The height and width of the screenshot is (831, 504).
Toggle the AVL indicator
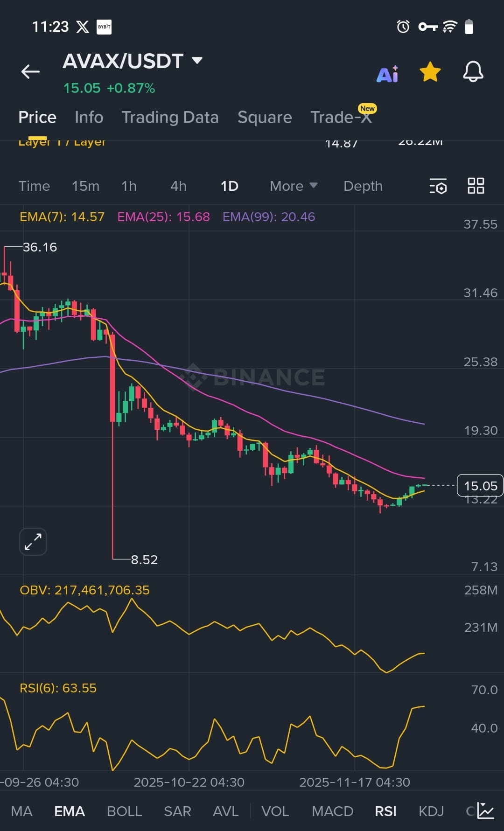coord(226,811)
